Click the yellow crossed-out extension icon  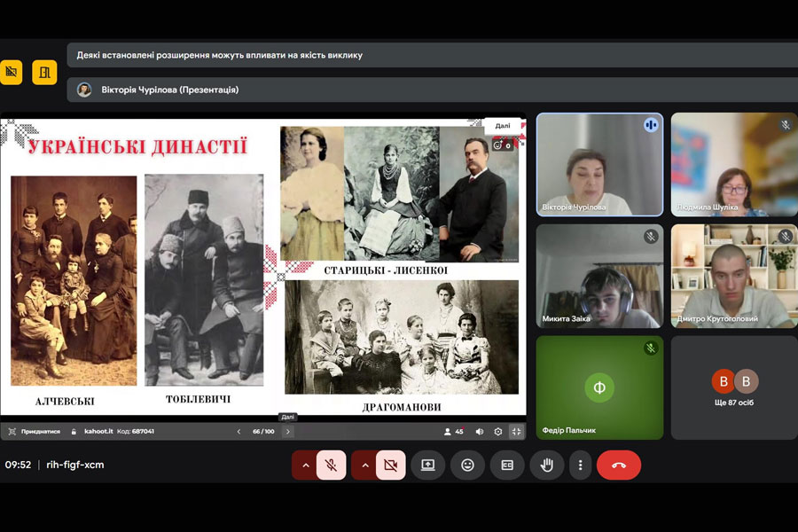(x=12, y=72)
